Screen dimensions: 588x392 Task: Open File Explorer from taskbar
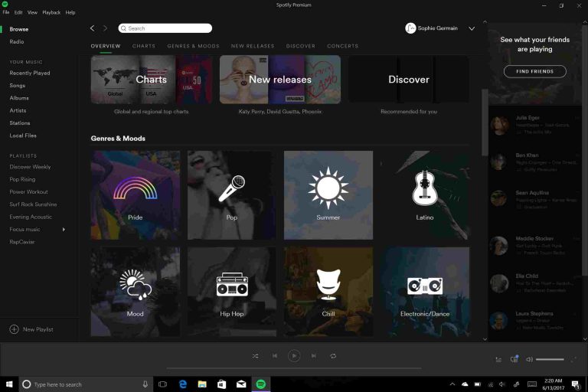click(202, 384)
